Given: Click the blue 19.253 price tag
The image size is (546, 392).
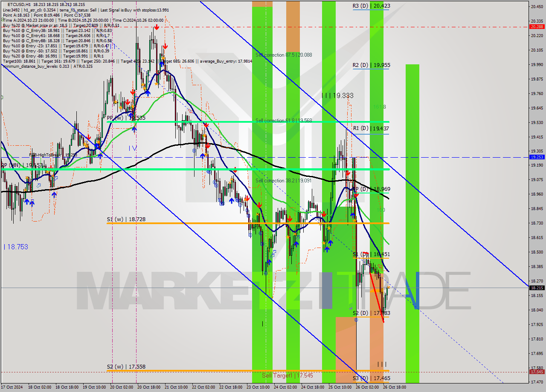Looking at the screenshot, I should click(537, 157).
